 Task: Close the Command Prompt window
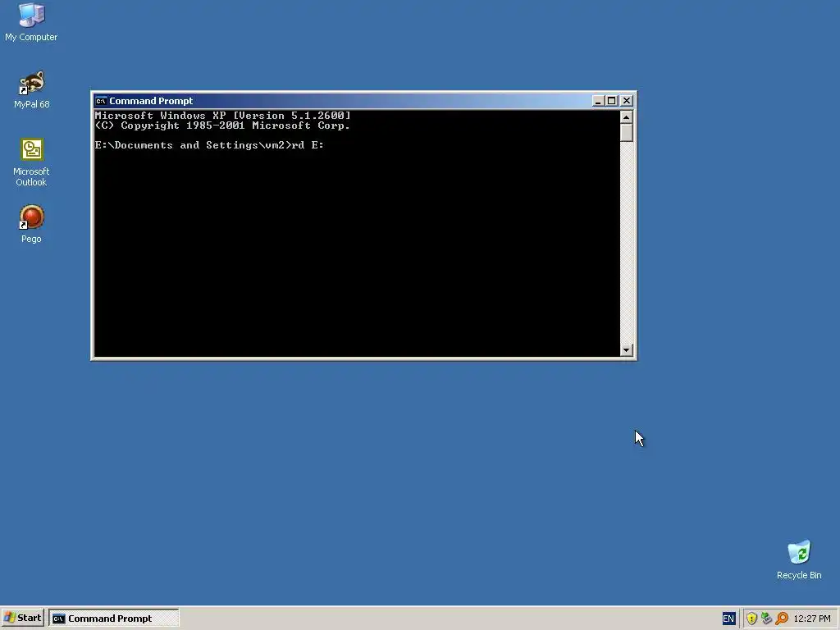626,101
